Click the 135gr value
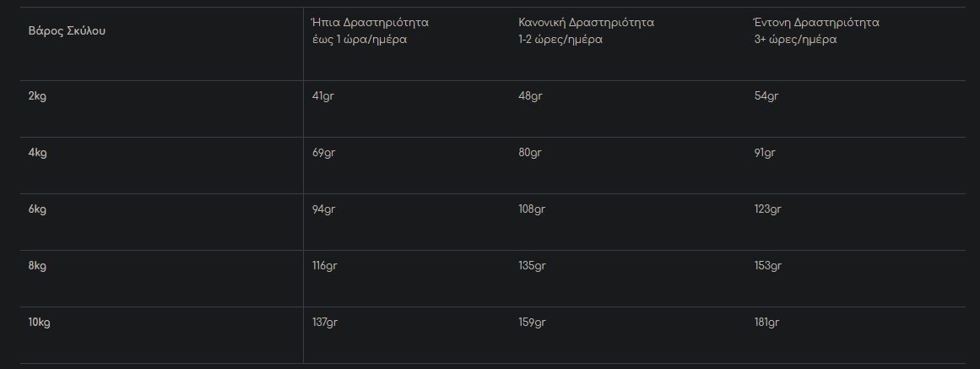This screenshot has height=369, width=980. coord(532,266)
